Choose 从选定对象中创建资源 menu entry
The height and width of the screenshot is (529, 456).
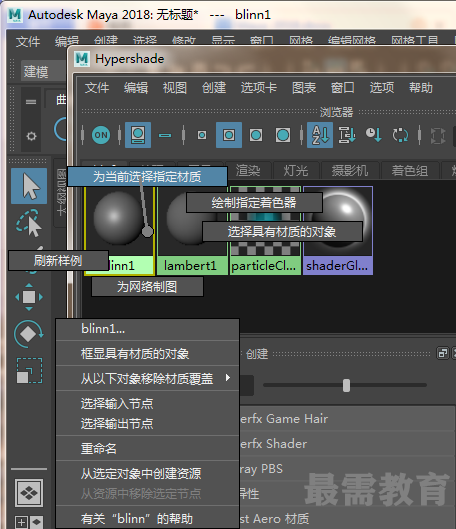pos(148,473)
